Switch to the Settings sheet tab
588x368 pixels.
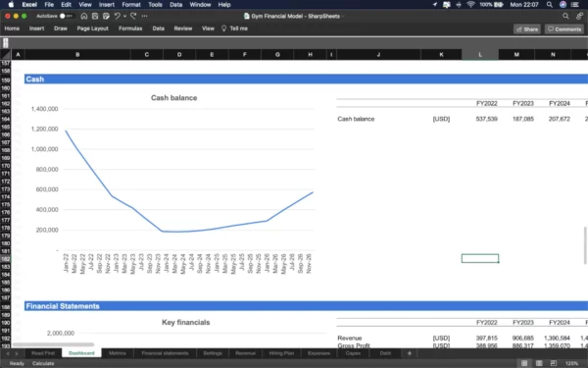click(x=213, y=353)
